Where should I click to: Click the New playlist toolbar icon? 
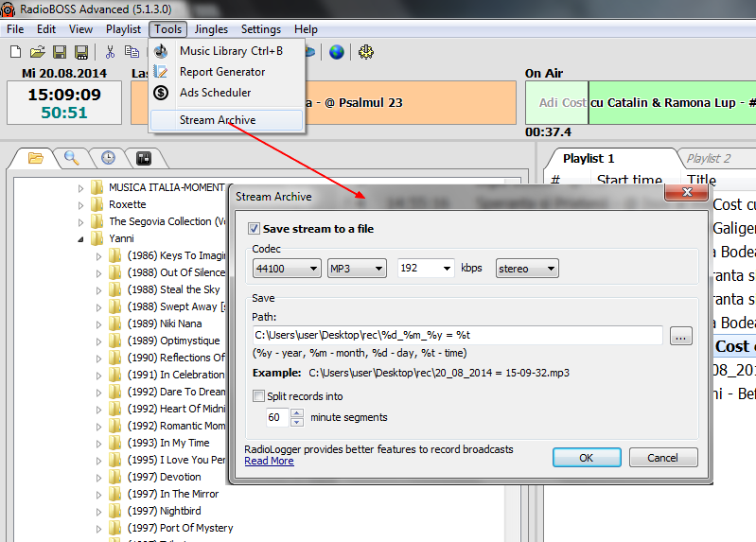(15, 52)
